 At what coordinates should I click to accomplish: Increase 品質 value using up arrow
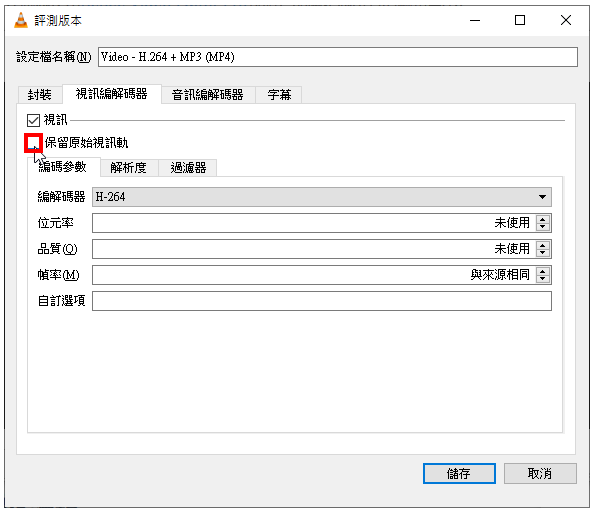543,245
